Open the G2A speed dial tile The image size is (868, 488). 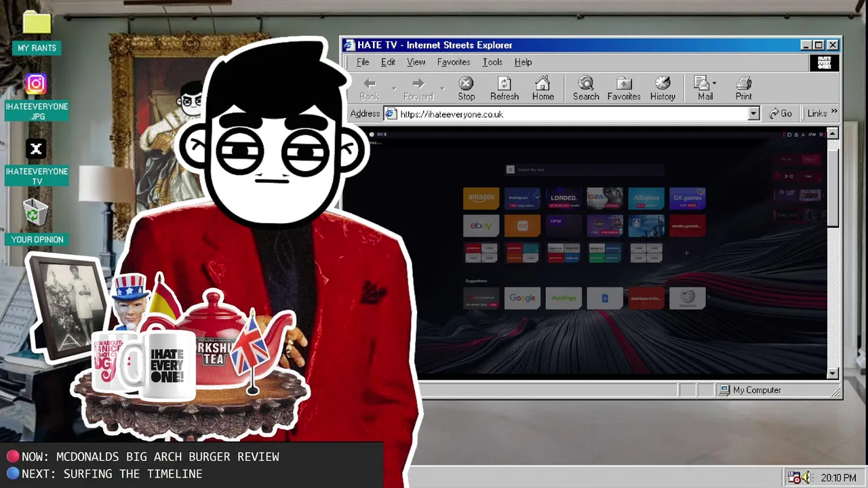[605, 198]
